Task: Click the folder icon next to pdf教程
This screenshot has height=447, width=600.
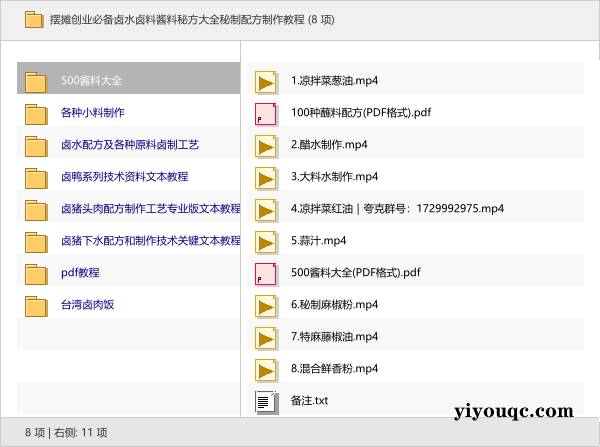Action: pos(37,273)
